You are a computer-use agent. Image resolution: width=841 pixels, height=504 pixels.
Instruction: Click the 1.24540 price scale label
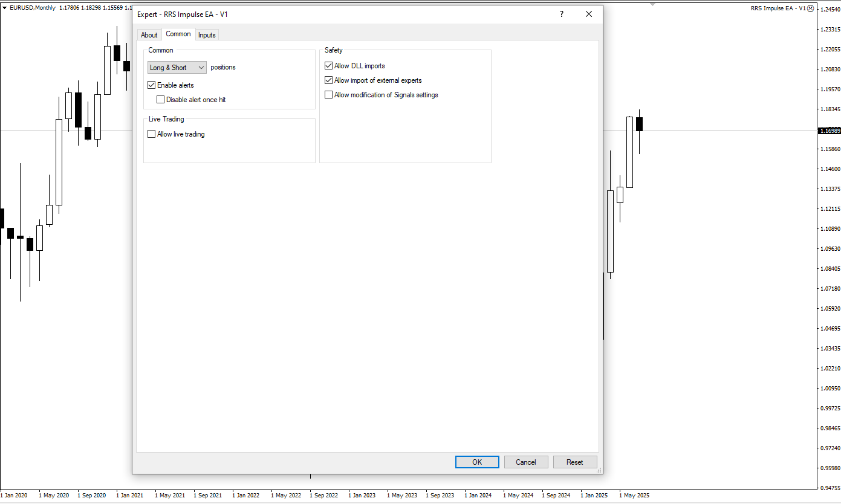tap(830, 9)
